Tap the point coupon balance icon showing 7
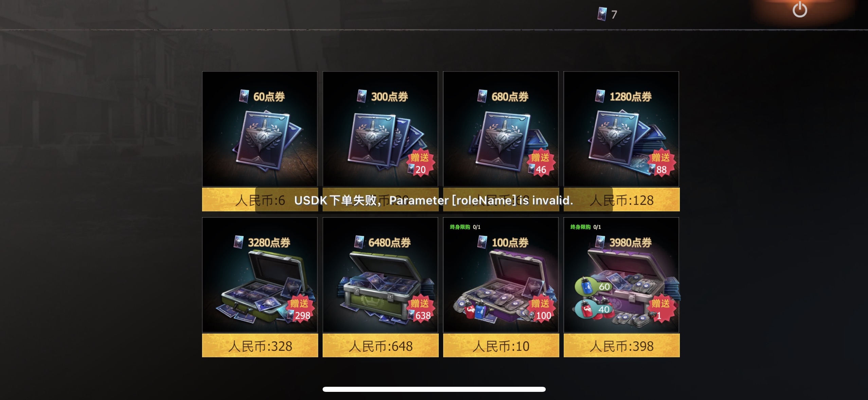This screenshot has width=868, height=400. [x=602, y=14]
